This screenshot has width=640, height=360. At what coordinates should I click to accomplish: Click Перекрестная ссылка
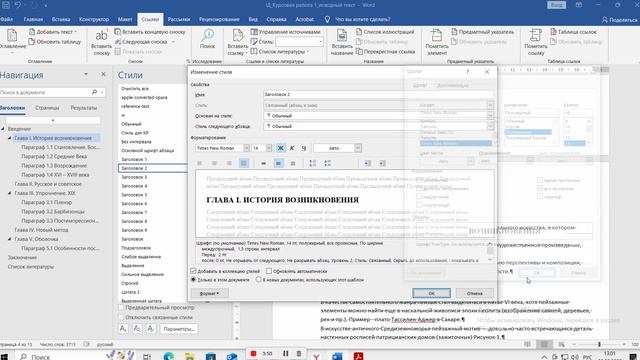(385, 52)
